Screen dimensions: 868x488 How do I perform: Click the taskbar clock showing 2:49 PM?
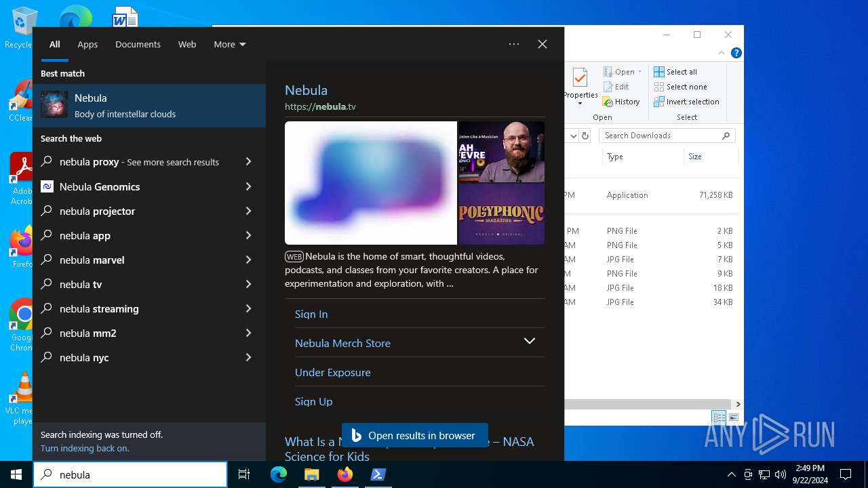809,474
